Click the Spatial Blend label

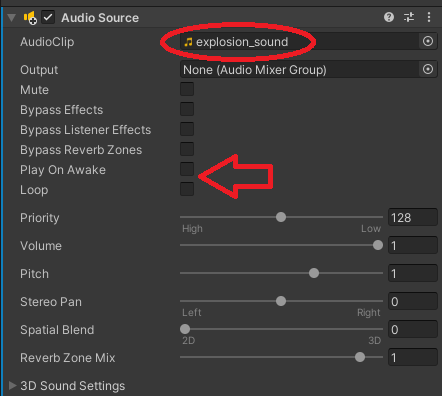pyautogui.click(x=57, y=330)
